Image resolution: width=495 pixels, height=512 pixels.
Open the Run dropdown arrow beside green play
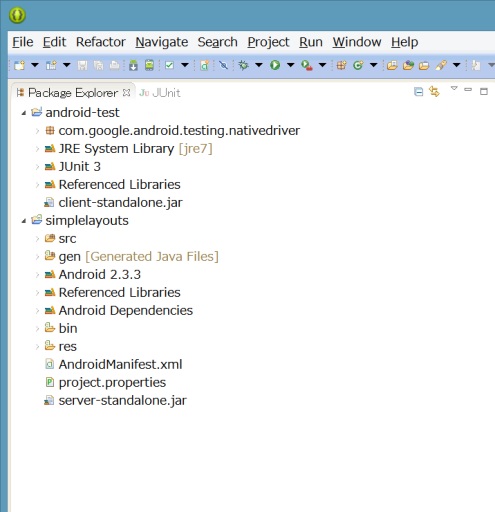click(291, 65)
